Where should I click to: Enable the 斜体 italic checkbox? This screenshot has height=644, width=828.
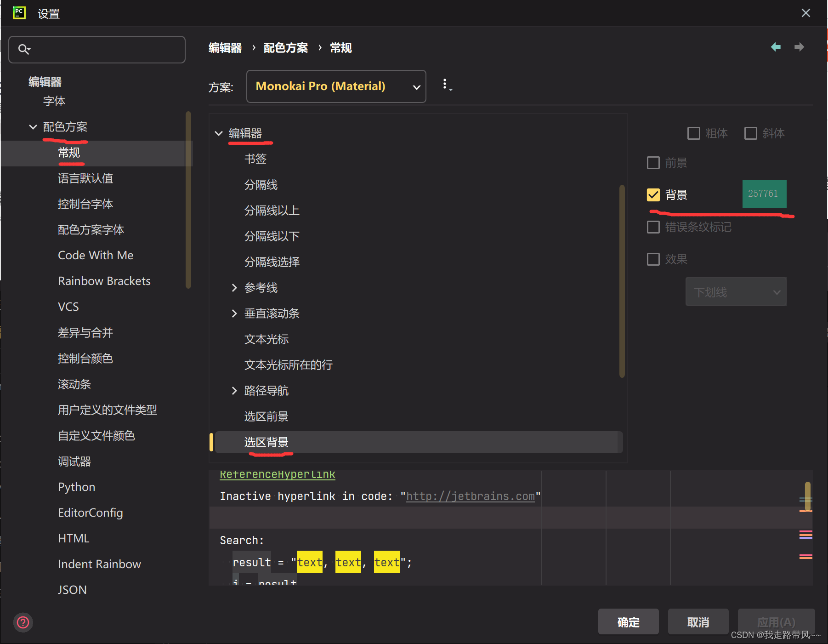[751, 133]
